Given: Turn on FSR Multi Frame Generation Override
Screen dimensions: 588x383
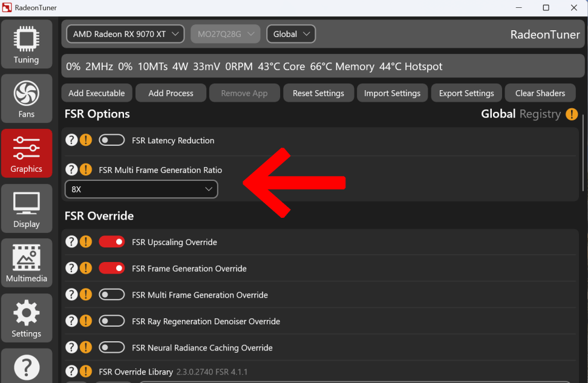Looking at the screenshot, I should [x=112, y=295].
